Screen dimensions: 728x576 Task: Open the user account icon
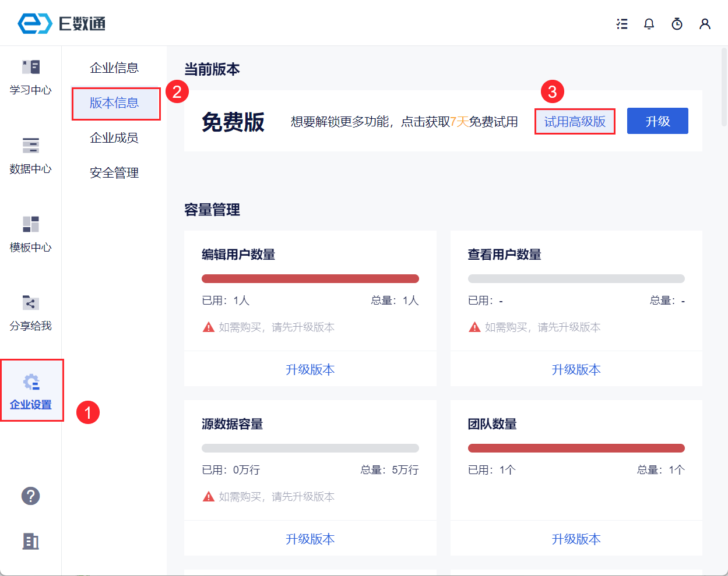pyautogui.click(x=705, y=24)
